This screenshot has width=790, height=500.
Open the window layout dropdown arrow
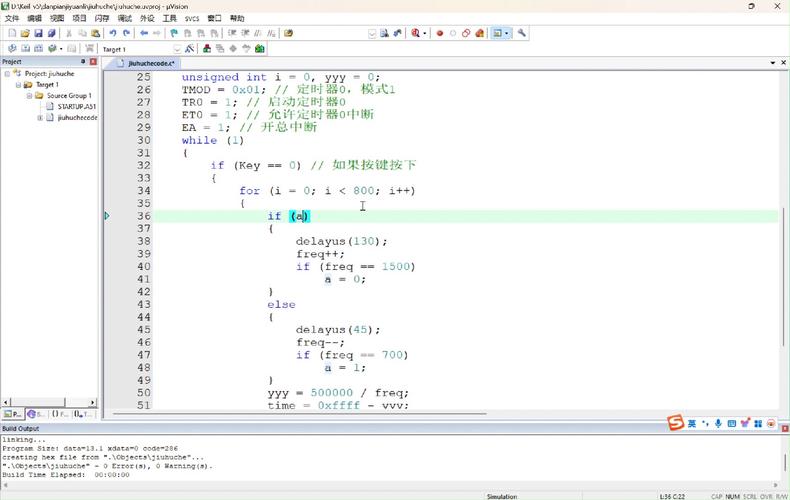(506, 33)
